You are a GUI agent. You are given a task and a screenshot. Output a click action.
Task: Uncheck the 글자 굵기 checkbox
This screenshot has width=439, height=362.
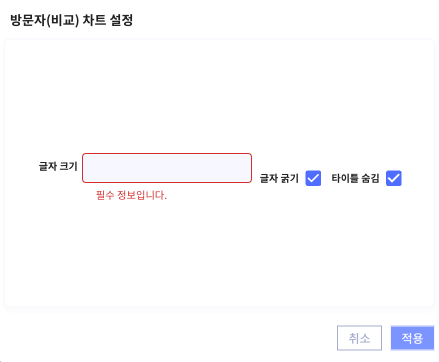pos(313,178)
